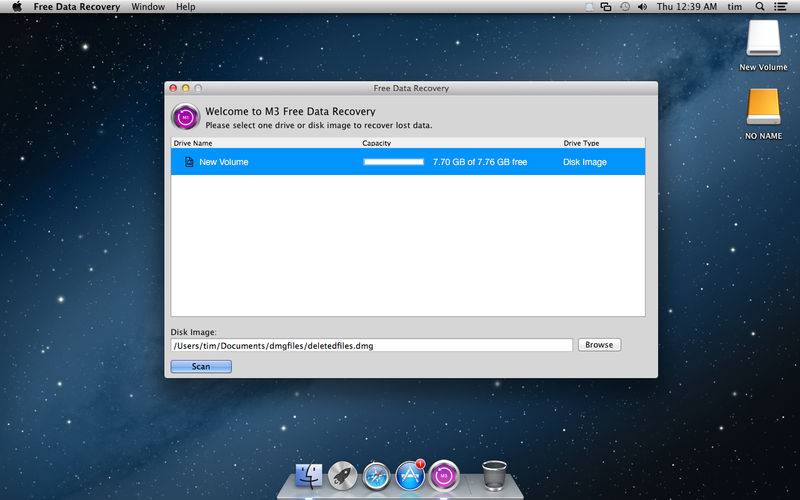Viewport: 800px width, 500px height.
Task: Open the Help menu
Action: click(186, 7)
